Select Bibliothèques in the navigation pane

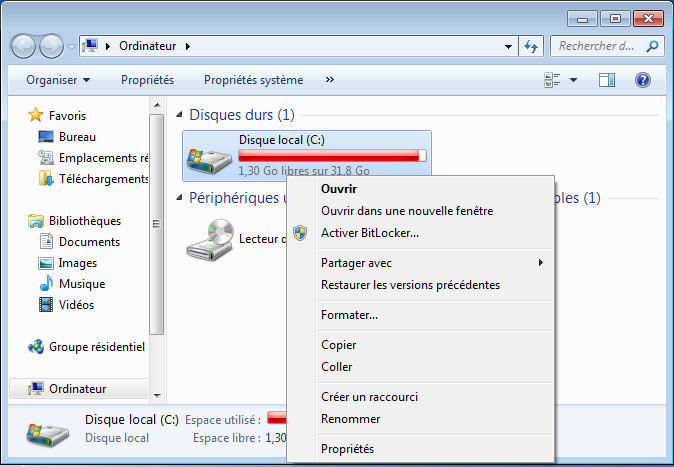point(85,221)
